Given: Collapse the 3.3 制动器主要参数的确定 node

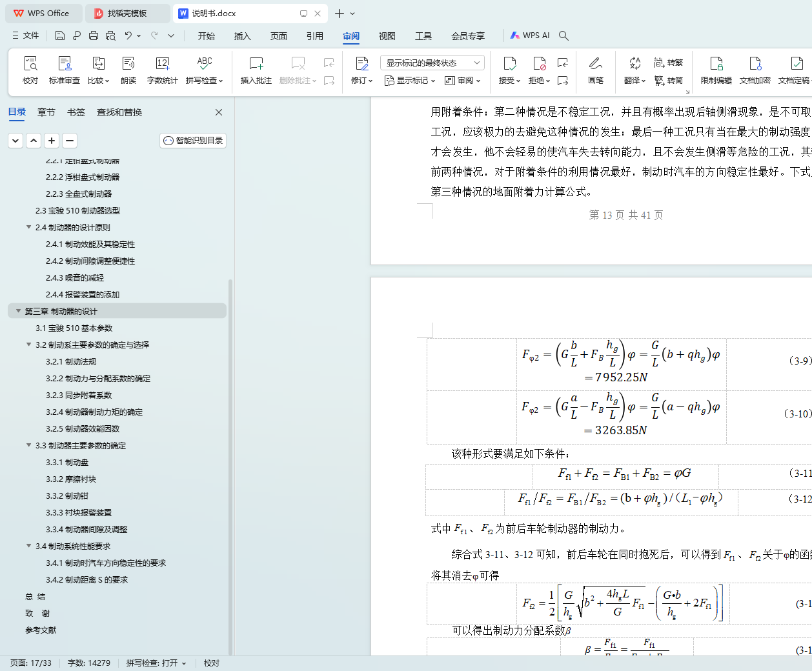Looking at the screenshot, I should 28,445.
